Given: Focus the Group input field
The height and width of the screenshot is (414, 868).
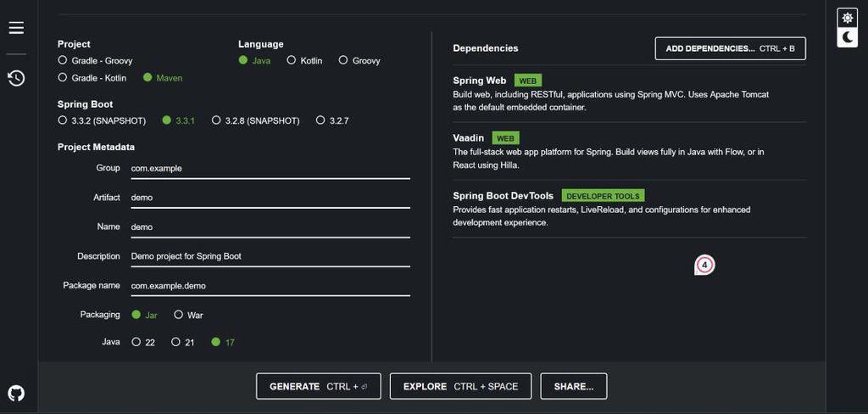Looking at the screenshot, I should (x=270, y=169).
